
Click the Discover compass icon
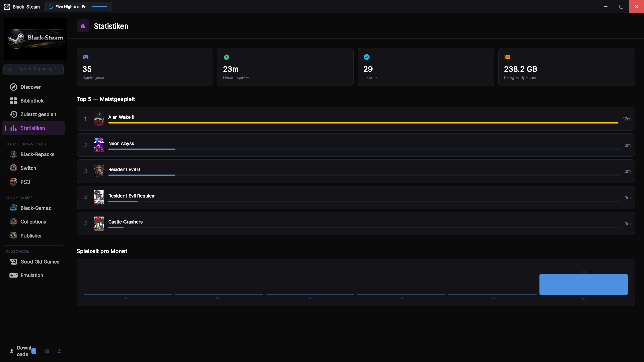[13, 87]
